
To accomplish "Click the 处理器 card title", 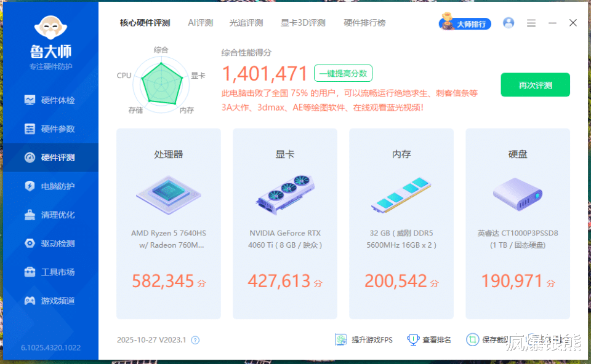I will point(169,154).
